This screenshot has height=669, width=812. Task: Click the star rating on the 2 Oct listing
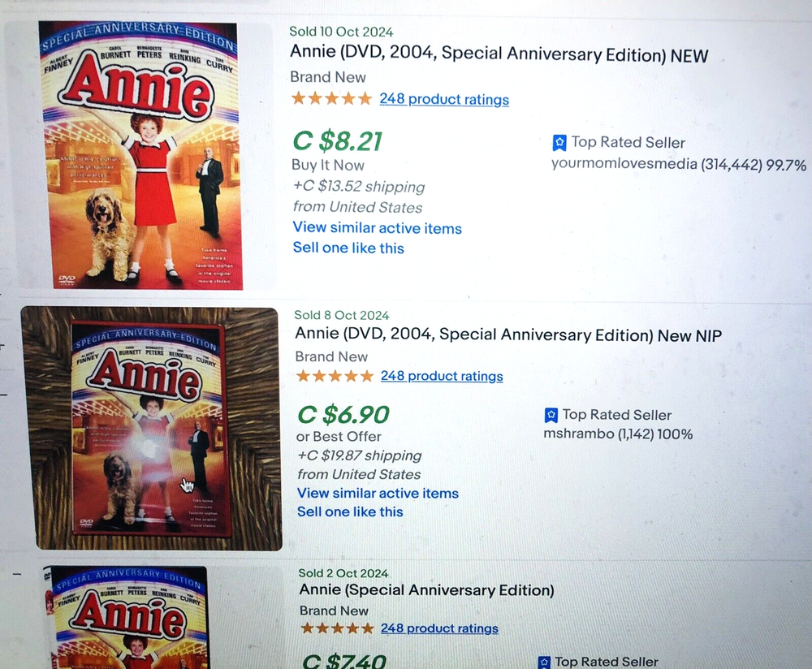pyautogui.click(x=337, y=628)
